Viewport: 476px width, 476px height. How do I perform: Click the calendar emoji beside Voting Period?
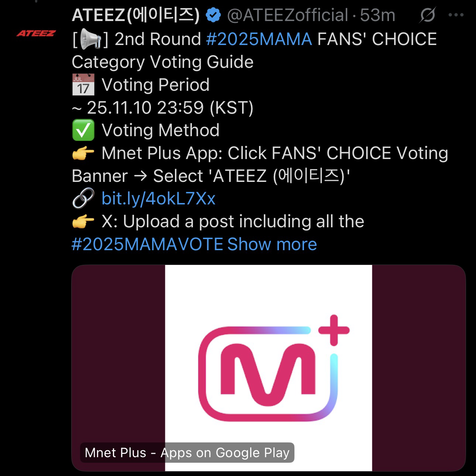point(83,84)
